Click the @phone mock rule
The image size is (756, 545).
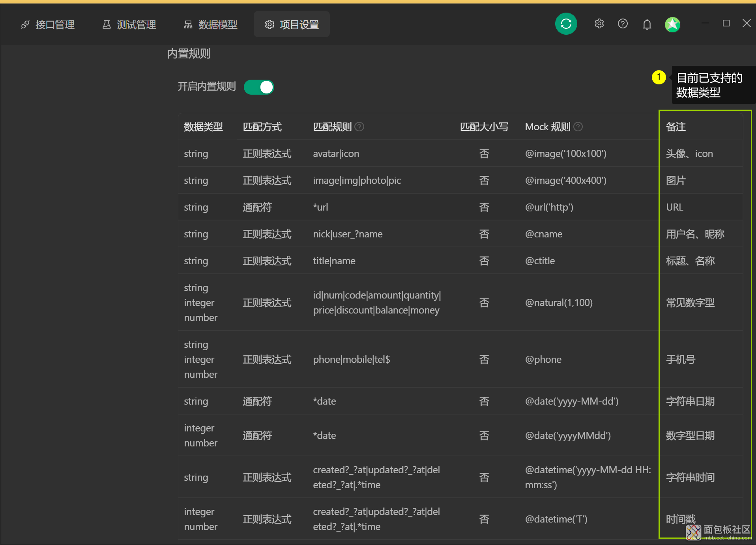(x=543, y=359)
